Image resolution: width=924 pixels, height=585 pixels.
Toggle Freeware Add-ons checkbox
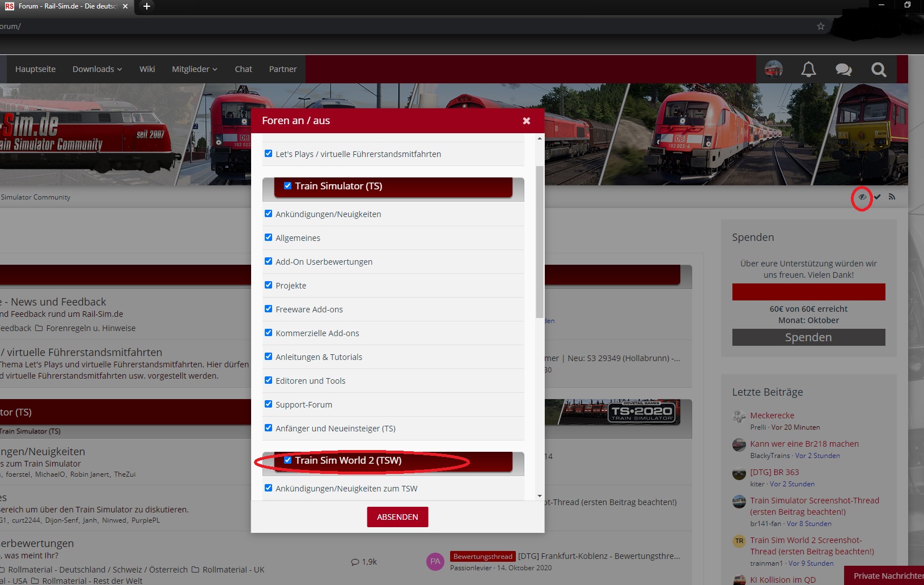click(269, 309)
